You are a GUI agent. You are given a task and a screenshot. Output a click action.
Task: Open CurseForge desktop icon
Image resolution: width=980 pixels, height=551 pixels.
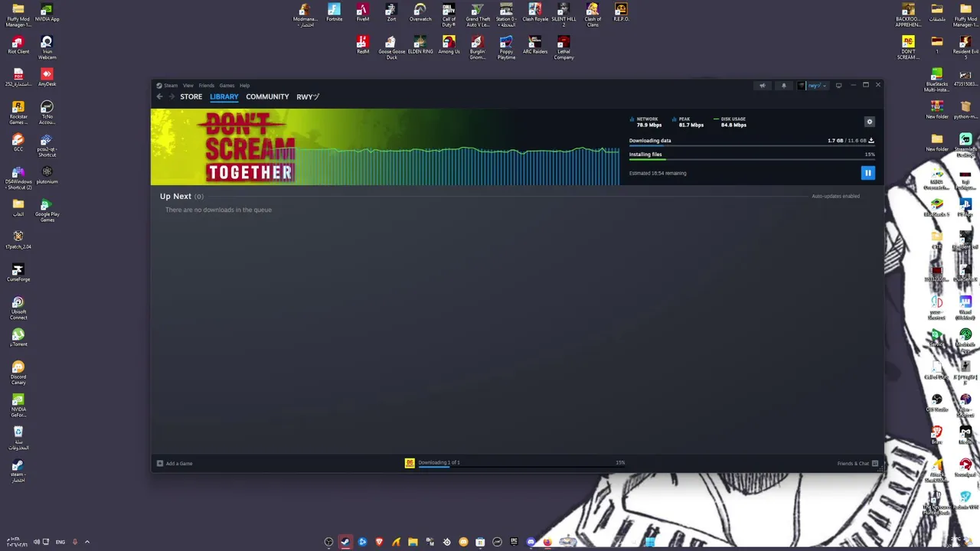coord(18,272)
